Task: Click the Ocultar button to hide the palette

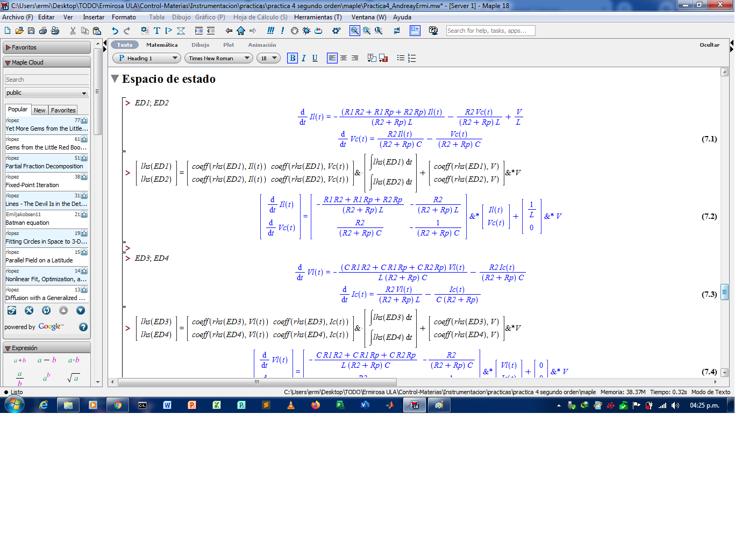Action: 710,45
